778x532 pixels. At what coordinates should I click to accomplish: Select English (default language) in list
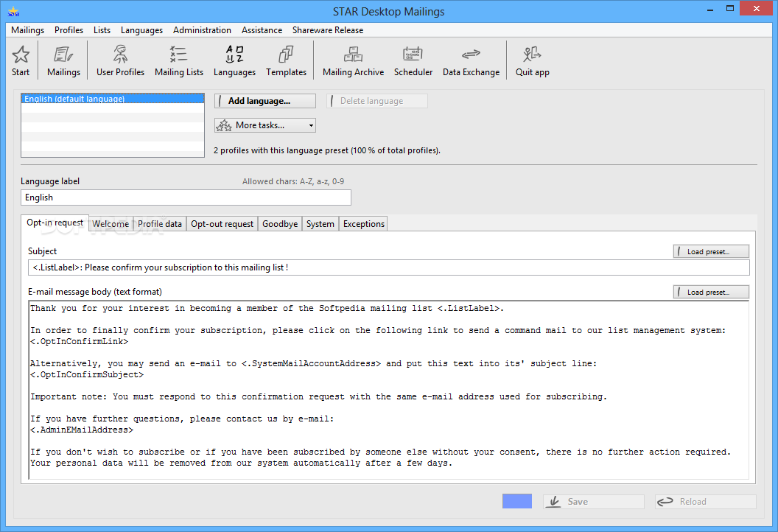click(x=113, y=99)
